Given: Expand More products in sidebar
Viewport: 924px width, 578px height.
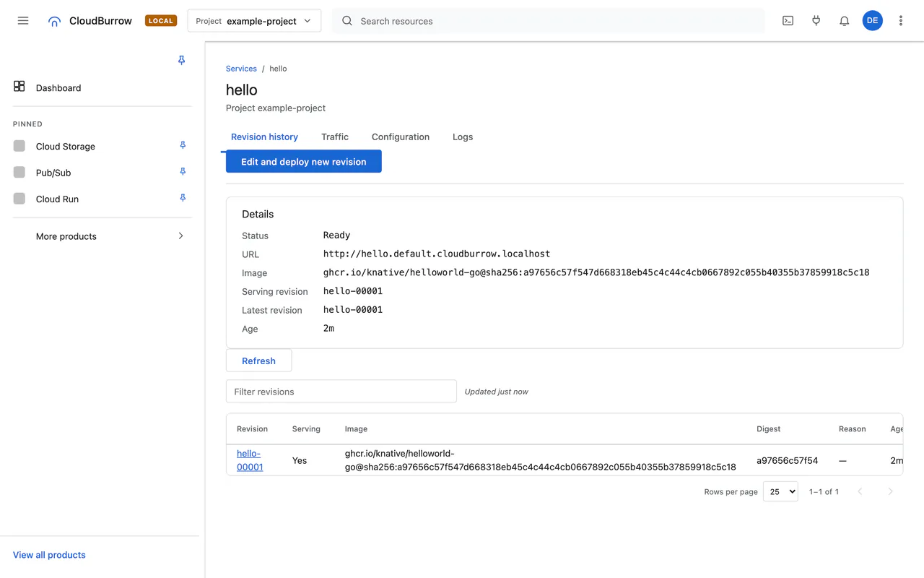Looking at the screenshot, I should point(103,236).
